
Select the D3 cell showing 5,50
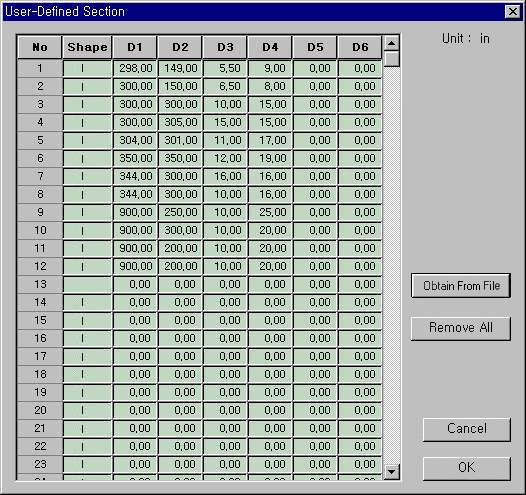pos(225,68)
